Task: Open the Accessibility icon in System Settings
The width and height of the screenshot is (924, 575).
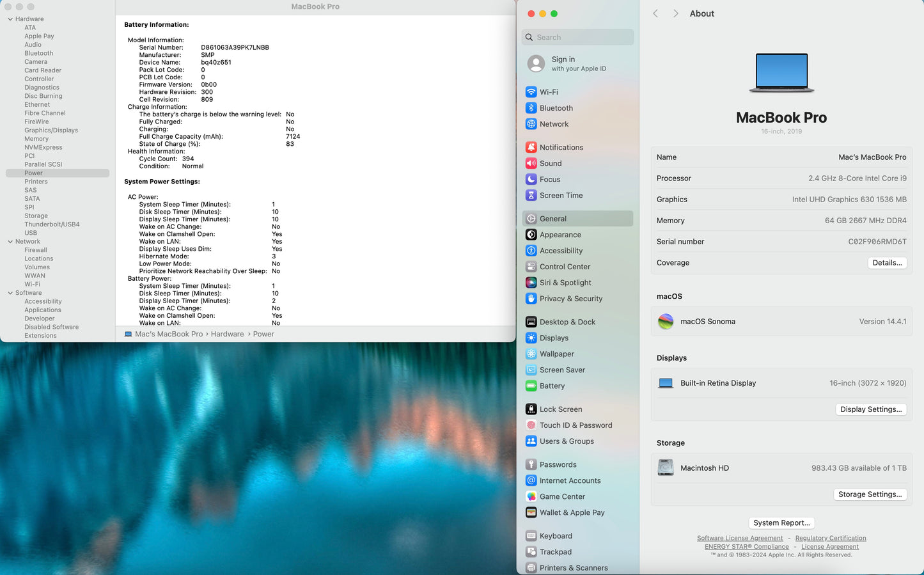Action: pos(531,251)
